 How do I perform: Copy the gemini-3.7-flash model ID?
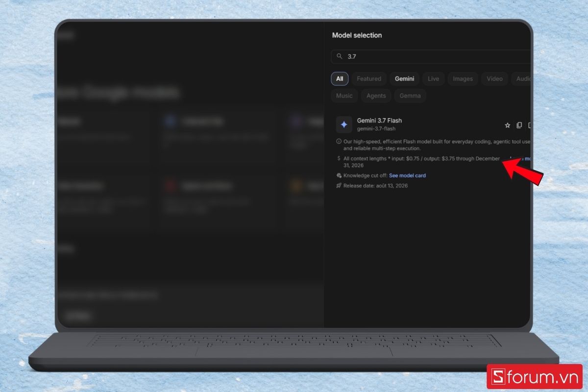(x=519, y=125)
